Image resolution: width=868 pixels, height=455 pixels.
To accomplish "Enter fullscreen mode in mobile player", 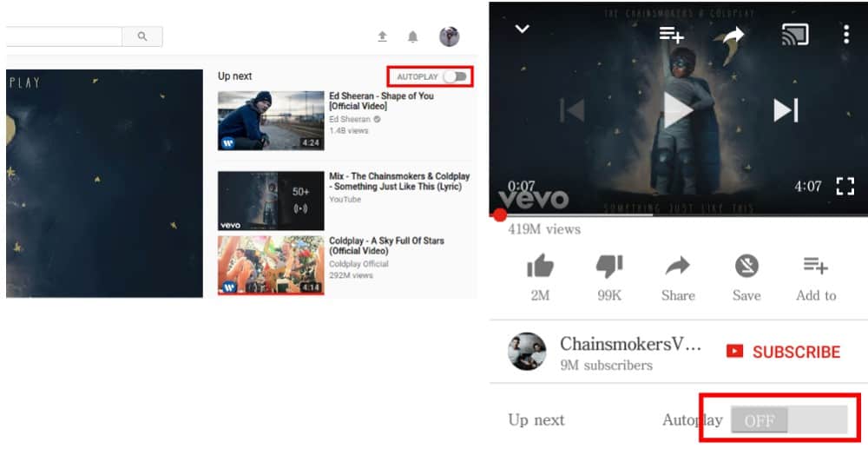I will [x=845, y=187].
